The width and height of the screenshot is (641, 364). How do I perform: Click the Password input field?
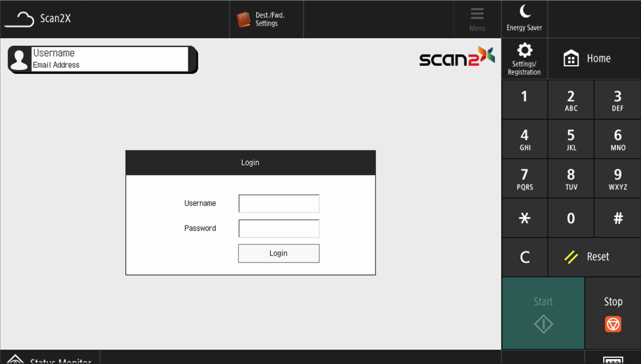(x=279, y=229)
